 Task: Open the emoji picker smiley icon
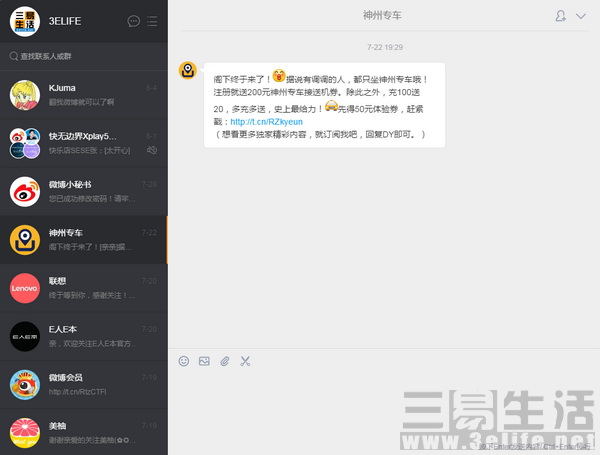(x=184, y=361)
